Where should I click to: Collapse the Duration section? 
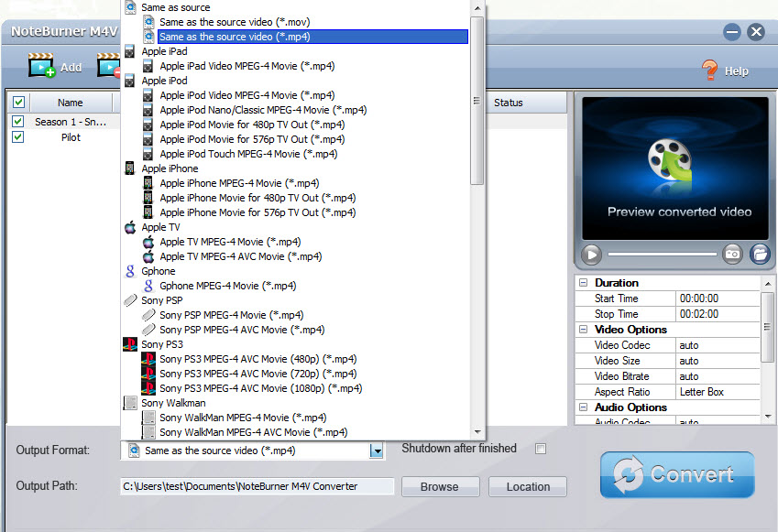pos(584,283)
